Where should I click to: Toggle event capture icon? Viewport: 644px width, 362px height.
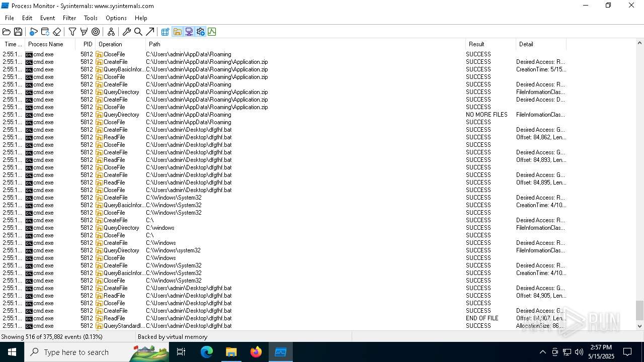click(x=34, y=32)
